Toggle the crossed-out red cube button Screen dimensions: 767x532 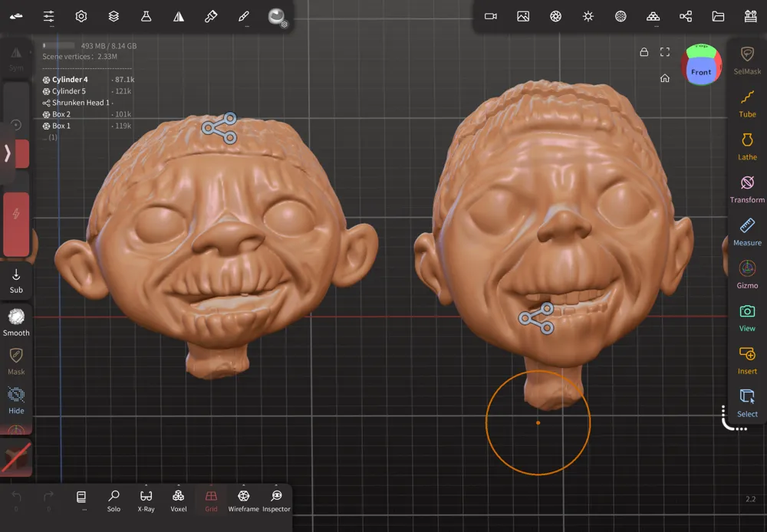coord(16,458)
